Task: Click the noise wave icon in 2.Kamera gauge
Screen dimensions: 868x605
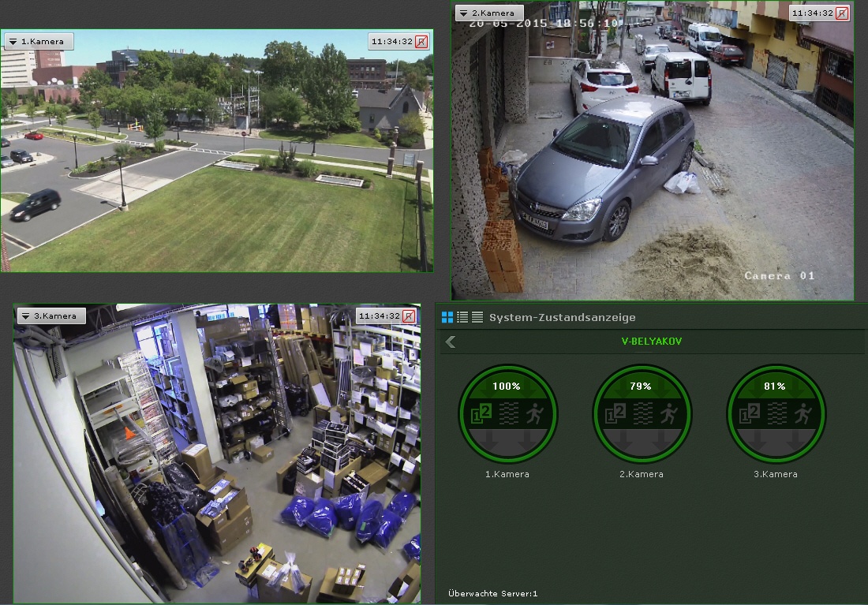Action: (642, 413)
